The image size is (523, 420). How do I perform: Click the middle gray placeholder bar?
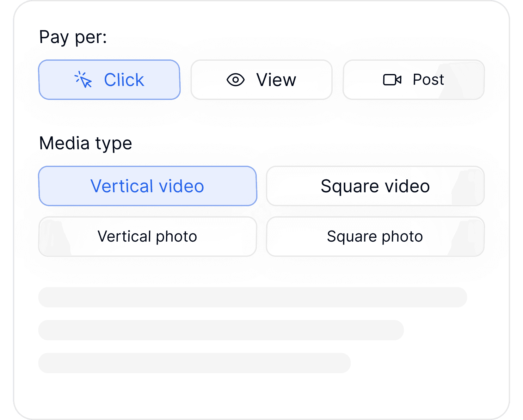(221, 330)
